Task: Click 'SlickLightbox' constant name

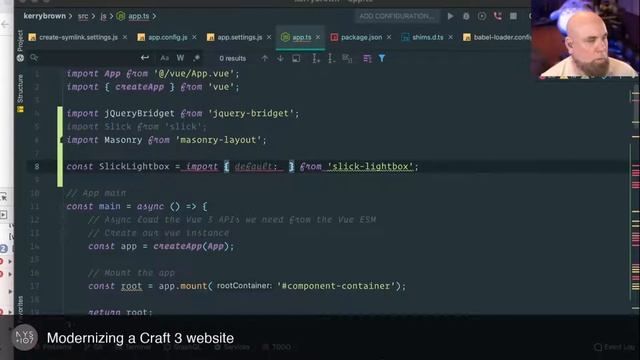Action: click(134, 167)
